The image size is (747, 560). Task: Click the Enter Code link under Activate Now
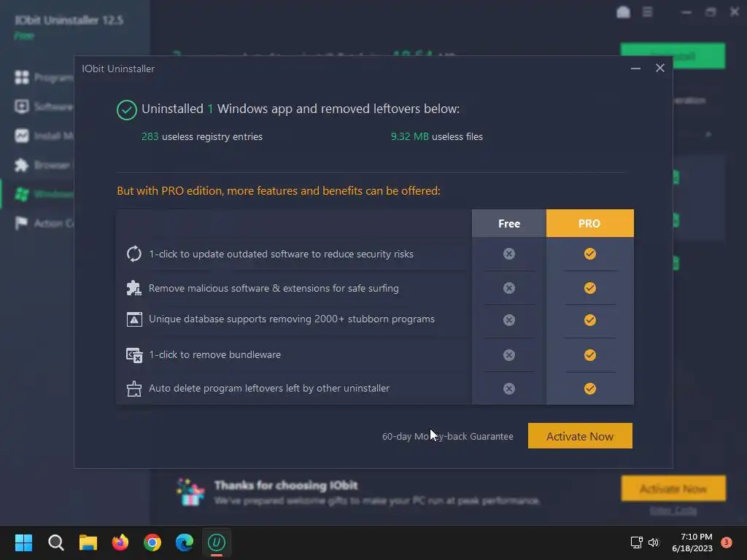(x=673, y=510)
